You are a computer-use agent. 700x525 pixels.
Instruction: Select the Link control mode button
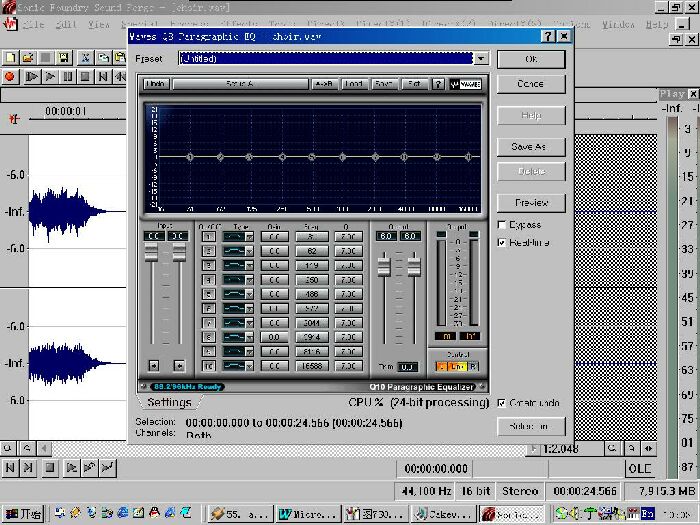tap(457, 367)
